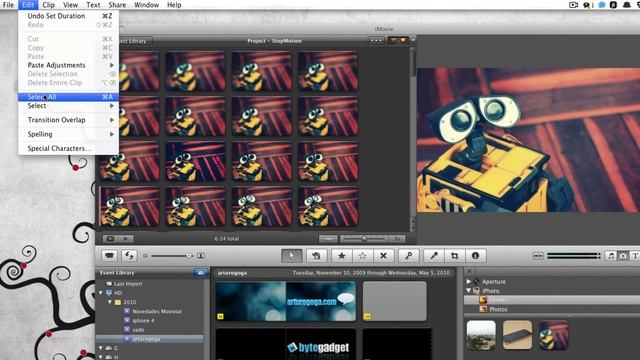Click the drive icon in Event Library header
Image resolution: width=640 pixels, height=360 pixels.
point(200,273)
